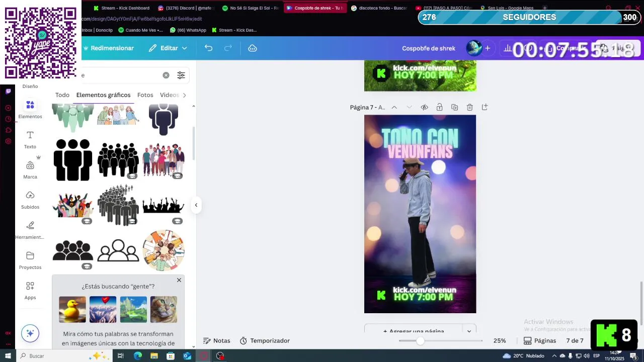Close the ¿Estás buscando gente? suggestion card
Viewport: 644px width, 362px height.
click(179, 280)
